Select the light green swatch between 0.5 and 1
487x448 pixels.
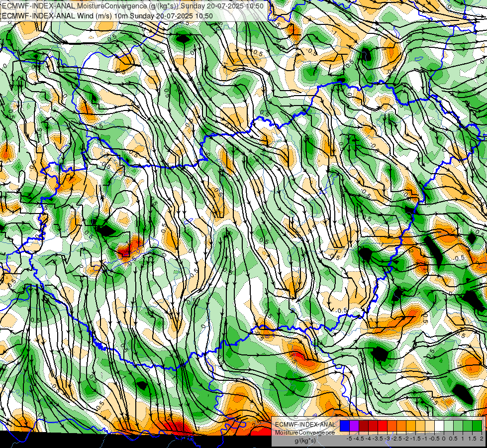click(458, 426)
